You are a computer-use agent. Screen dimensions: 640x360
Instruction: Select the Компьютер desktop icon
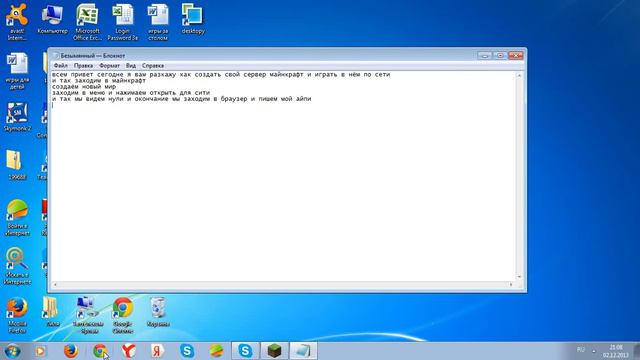point(52,20)
